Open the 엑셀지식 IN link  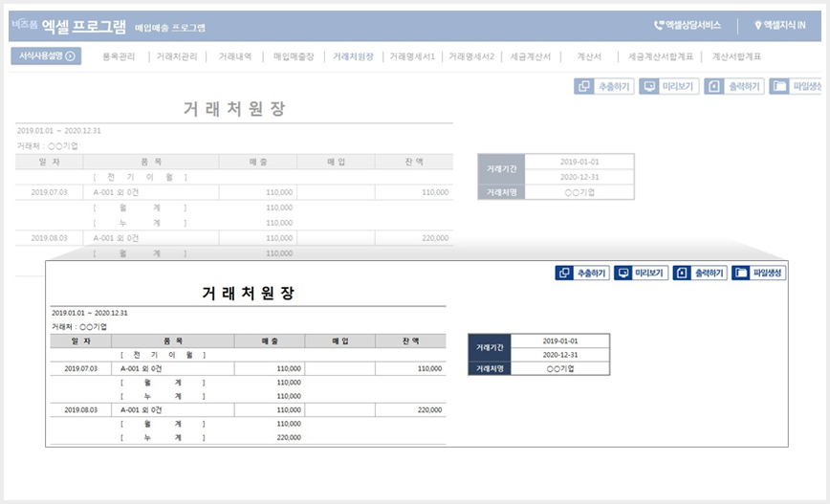[x=780, y=25]
